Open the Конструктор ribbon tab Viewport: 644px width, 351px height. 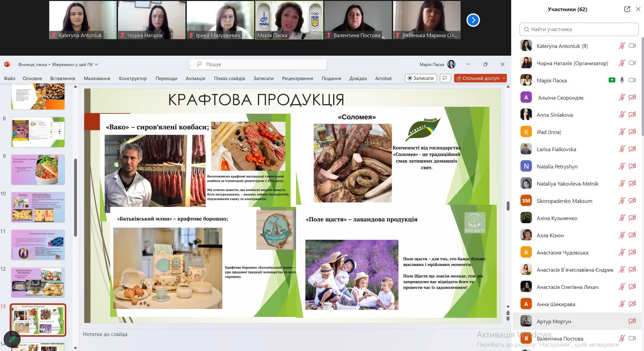133,78
